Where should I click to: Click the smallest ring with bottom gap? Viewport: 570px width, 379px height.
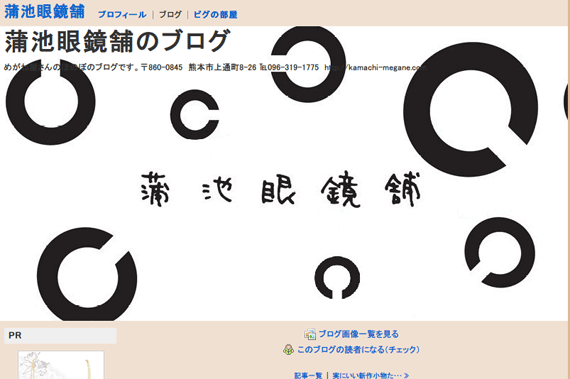(337, 278)
